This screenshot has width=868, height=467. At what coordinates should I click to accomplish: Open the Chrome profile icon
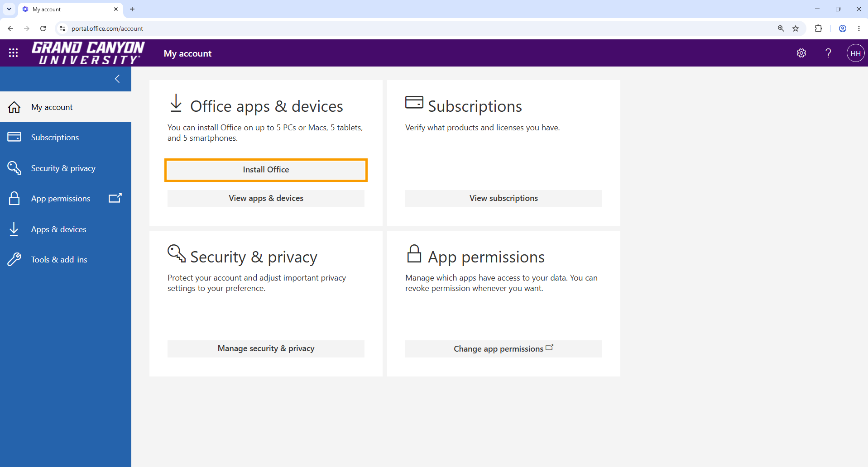[843, 29]
